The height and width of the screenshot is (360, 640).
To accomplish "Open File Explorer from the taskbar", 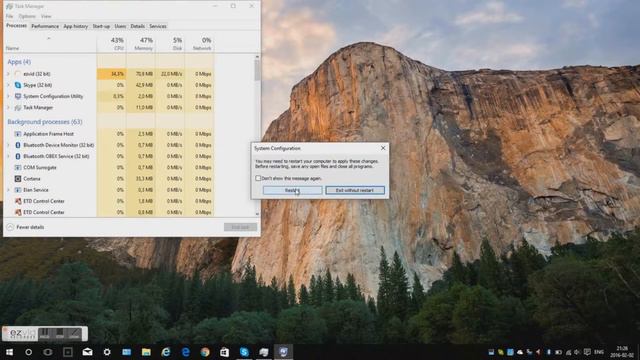I will coord(146,352).
